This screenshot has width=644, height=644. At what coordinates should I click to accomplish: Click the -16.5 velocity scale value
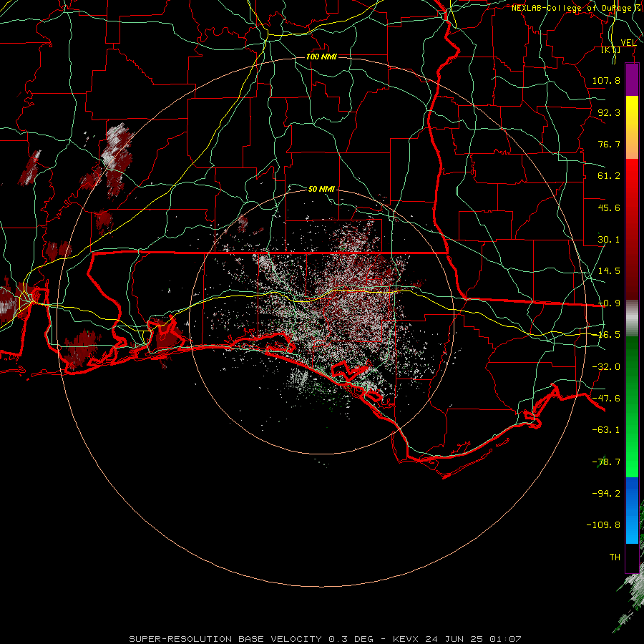pos(609,335)
